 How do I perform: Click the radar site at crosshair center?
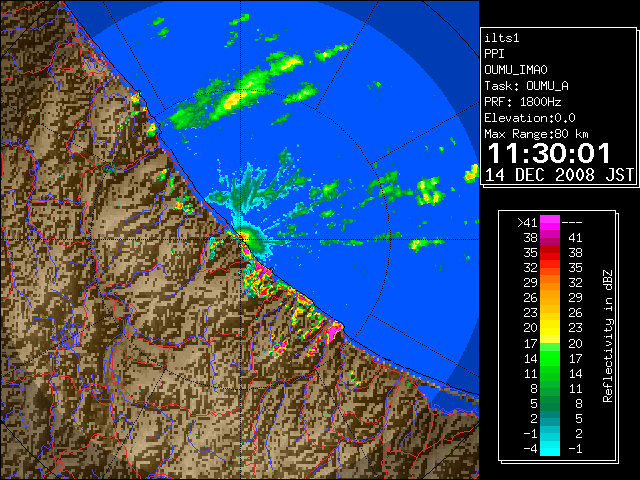pyautogui.click(x=241, y=240)
